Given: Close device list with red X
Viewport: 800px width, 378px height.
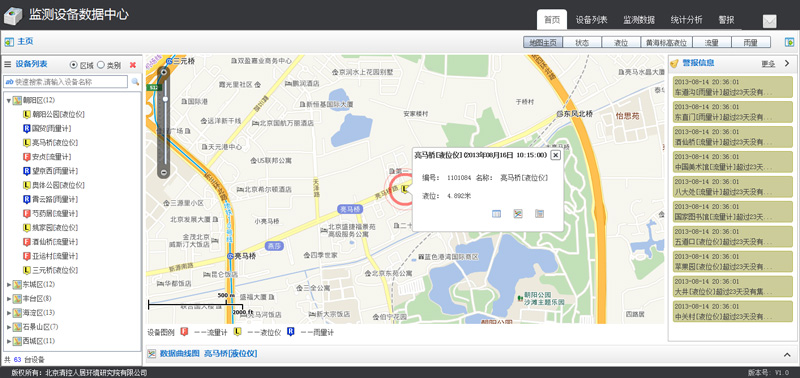Looking at the screenshot, I should [133, 65].
